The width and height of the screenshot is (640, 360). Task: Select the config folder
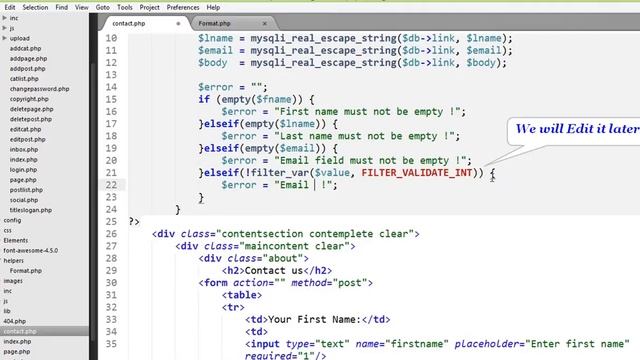tap(12, 220)
